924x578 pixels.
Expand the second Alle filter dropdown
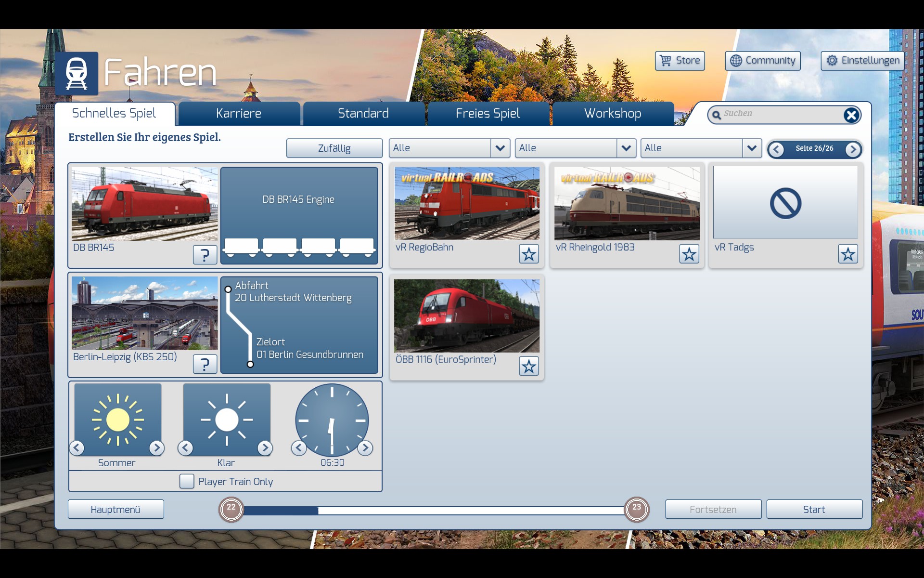coord(626,148)
